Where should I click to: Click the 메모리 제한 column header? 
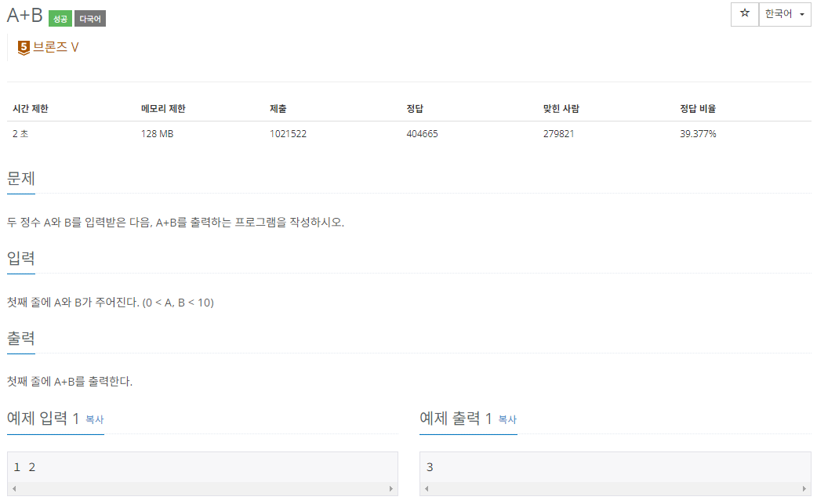pyautogui.click(x=163, y=108)
